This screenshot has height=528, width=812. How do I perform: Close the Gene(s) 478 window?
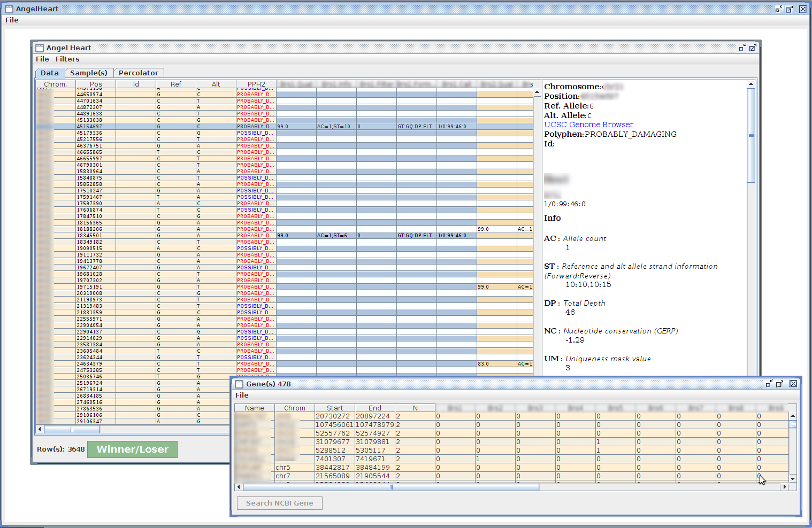(793, 384)
